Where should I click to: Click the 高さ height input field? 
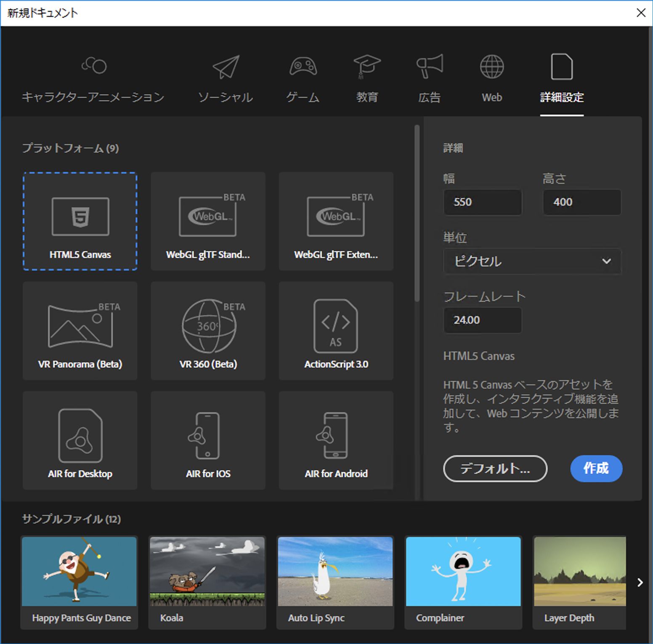(582, 202)
